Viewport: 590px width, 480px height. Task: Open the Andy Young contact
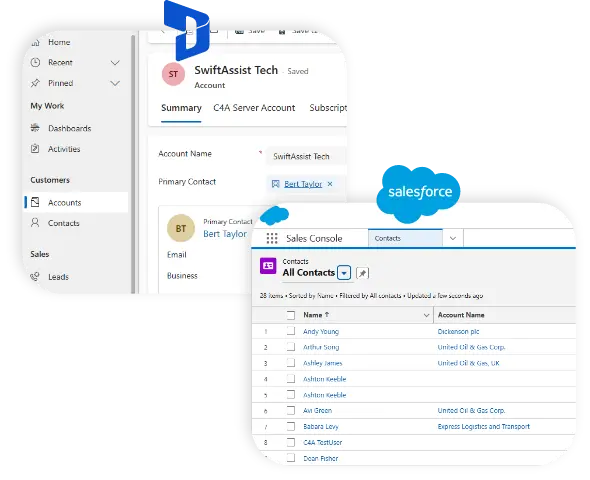[321, 331]
